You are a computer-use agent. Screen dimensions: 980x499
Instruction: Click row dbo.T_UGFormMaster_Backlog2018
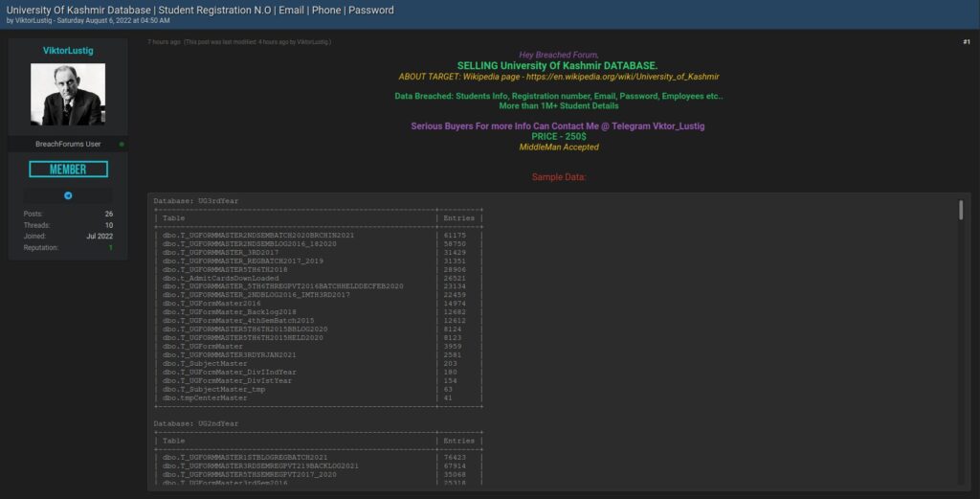point(319,312)
